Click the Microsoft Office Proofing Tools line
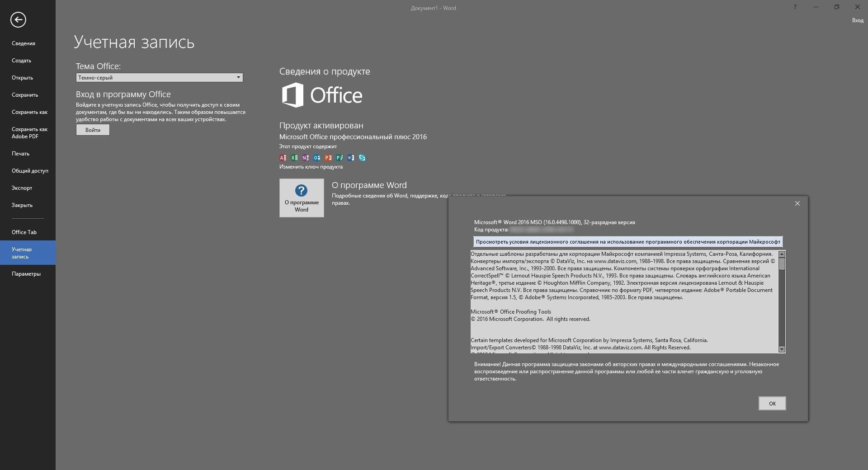This screenshot has width=868, height=470. click(x=510, y=312)
